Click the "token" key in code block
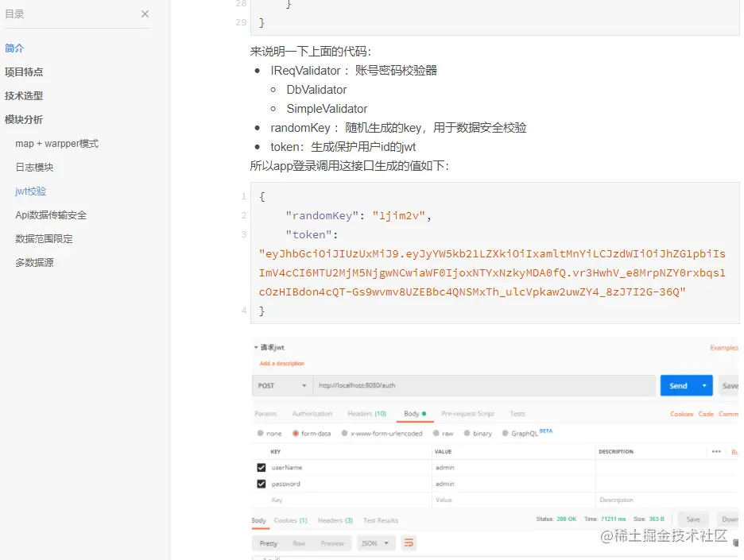 click(x=308, y=234)
